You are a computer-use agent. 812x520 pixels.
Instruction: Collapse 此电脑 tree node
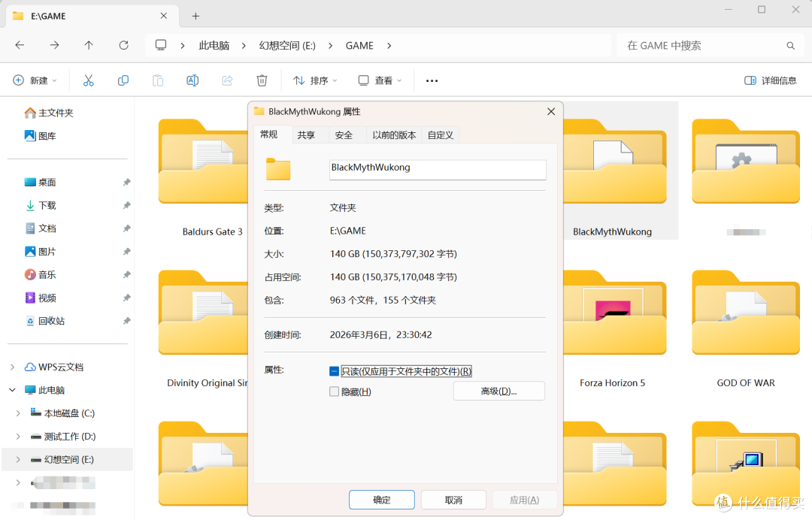click(13, 390)
